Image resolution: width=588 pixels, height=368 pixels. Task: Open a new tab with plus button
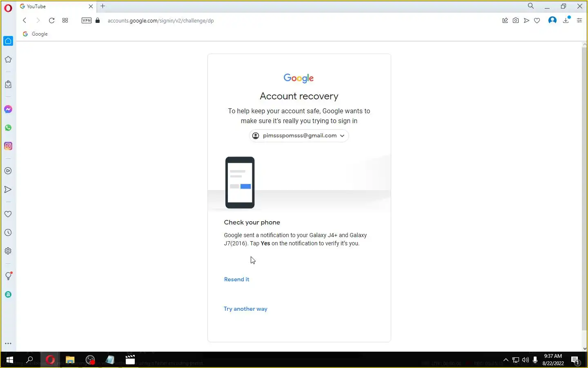pyautogui.click(x=103, y=6)
